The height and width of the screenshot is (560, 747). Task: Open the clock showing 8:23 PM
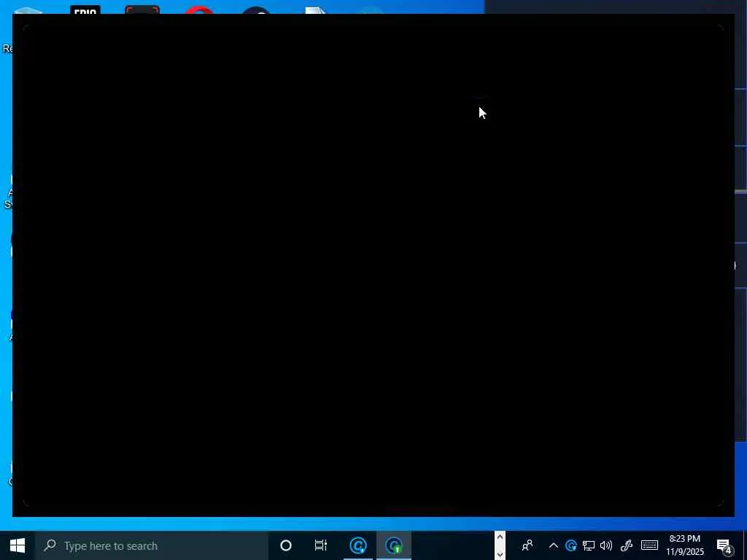click(x=685, y=545)
